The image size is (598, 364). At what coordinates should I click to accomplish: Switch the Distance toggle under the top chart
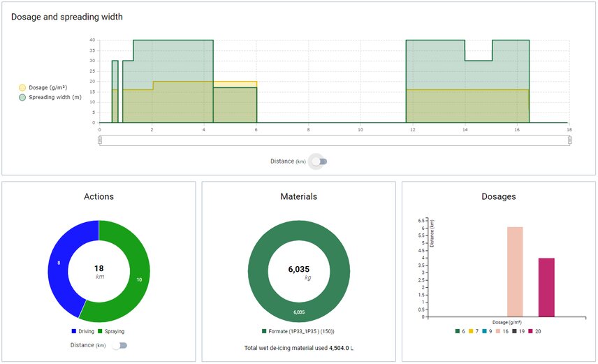coord(319,161)
